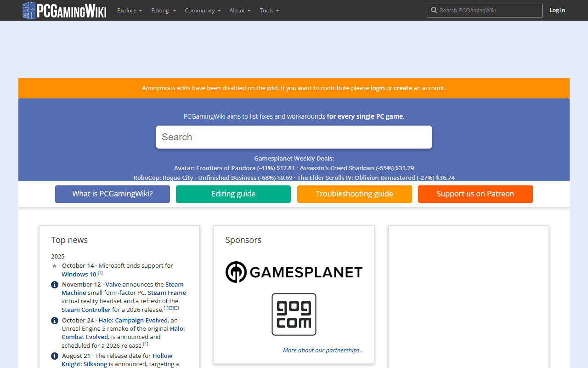Screen dimensions: 588x368
Task: Expand the Explore menu
Action: tap(129, 10)
